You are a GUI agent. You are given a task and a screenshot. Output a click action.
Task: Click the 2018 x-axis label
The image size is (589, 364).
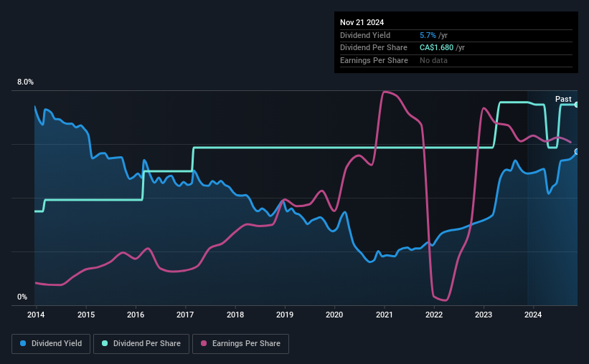235,315
